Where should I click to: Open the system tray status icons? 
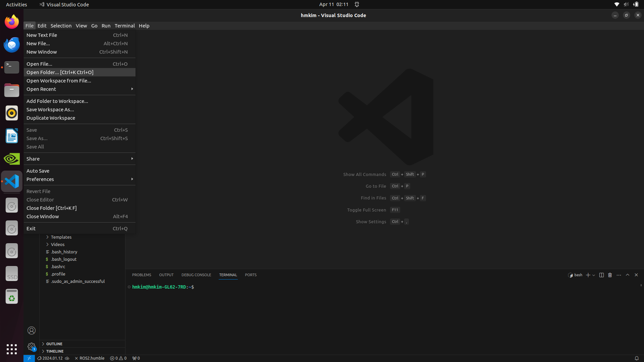(626, 4)
